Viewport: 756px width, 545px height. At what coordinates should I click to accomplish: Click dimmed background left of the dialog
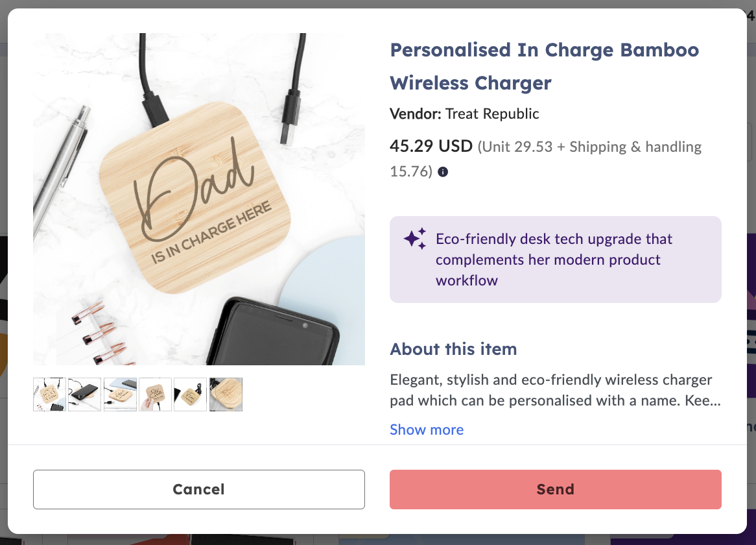tap(3, 270)
